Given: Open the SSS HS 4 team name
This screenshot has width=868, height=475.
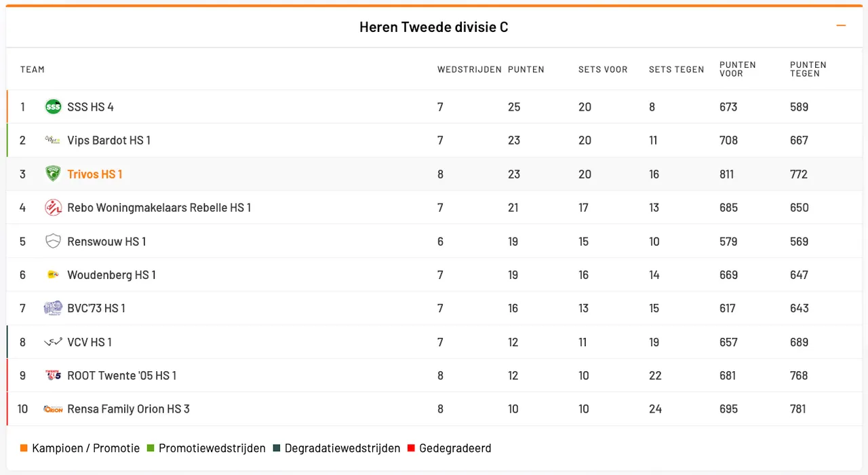Looking at the screenshot, I should [x=90, y=107].
